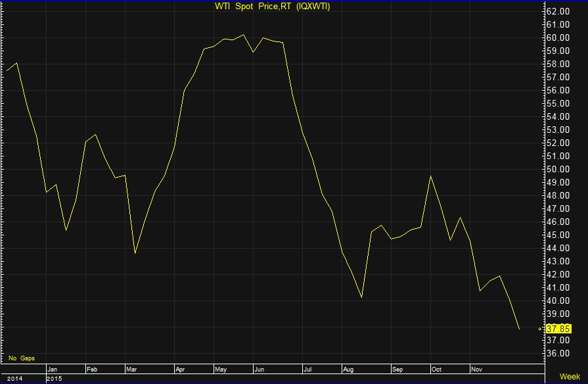Screen dimensions: 588x384
Task: Click the 48.00 price axis label
Action: coord(558,195)
